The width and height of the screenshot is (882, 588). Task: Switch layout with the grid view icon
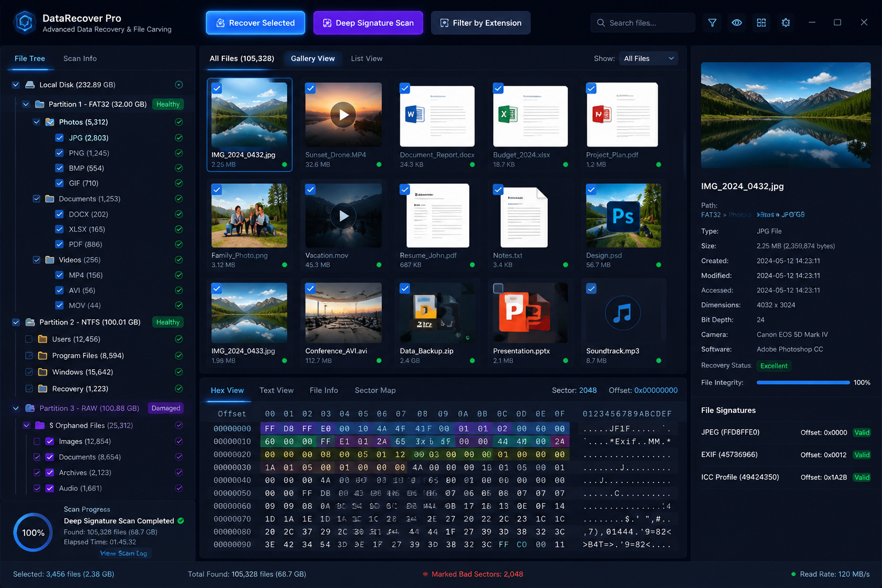(x=761, y=23)
